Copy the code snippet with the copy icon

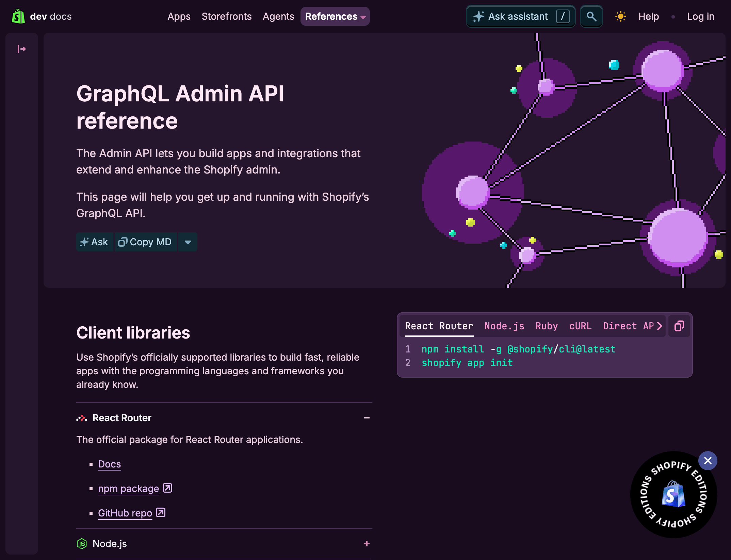(679, 326)
